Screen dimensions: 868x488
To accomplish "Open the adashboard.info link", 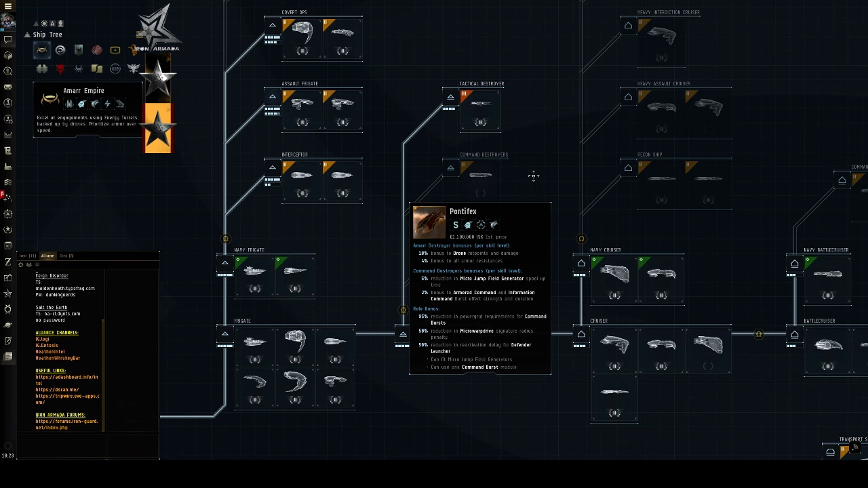I will tap(66, 380).
